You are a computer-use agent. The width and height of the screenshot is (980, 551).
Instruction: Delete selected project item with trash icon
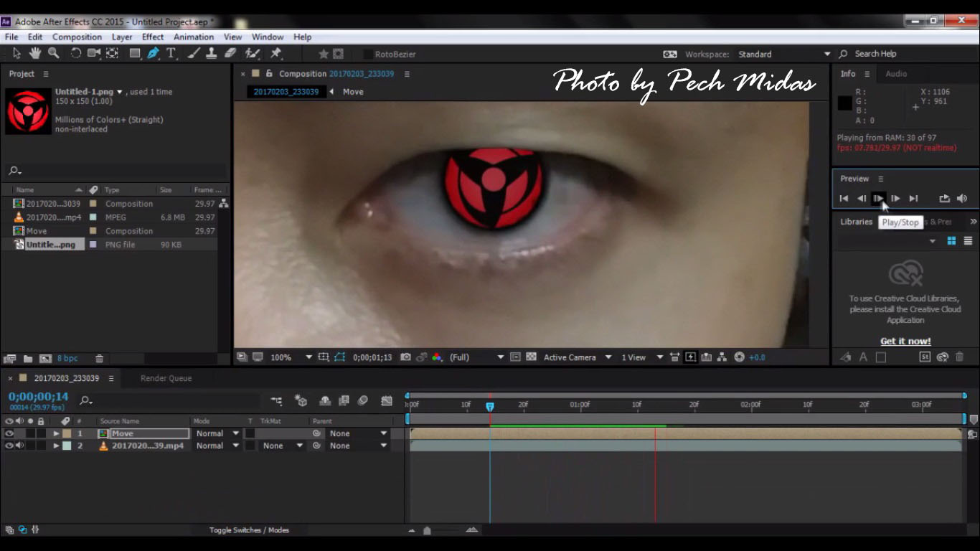pos(100,358)
